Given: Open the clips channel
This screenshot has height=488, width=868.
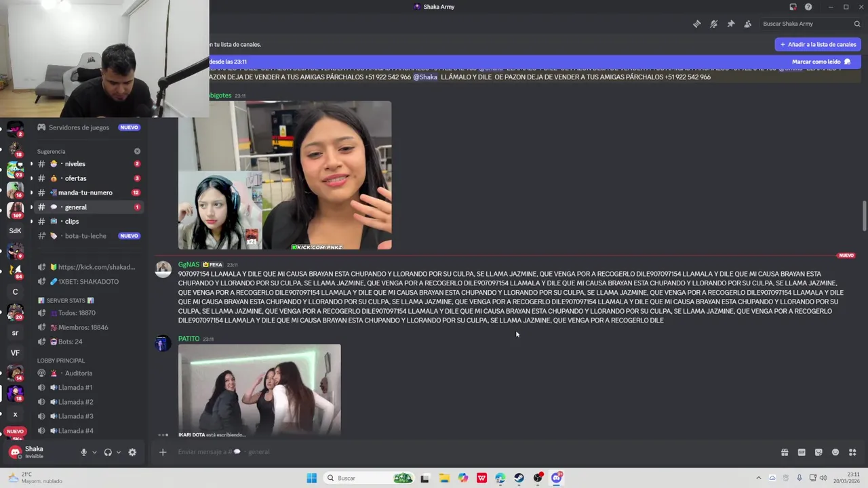Looking at the screenshot, I should 87,222.
